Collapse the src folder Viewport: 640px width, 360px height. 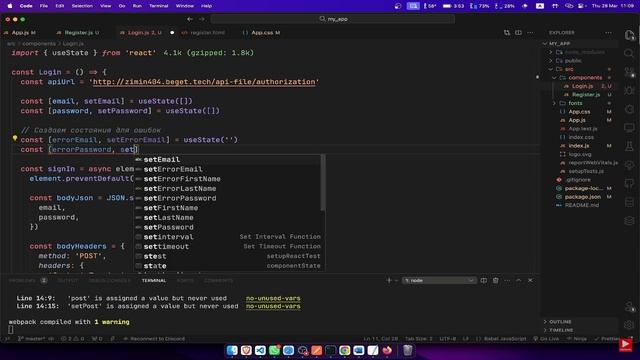coord(551,69)
